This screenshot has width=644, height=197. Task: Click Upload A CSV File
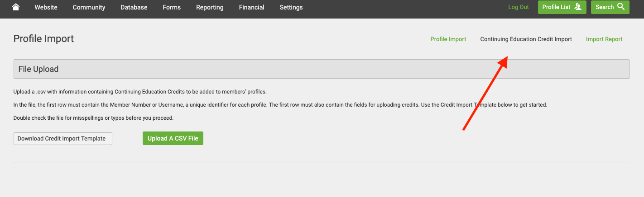point(173,139)
